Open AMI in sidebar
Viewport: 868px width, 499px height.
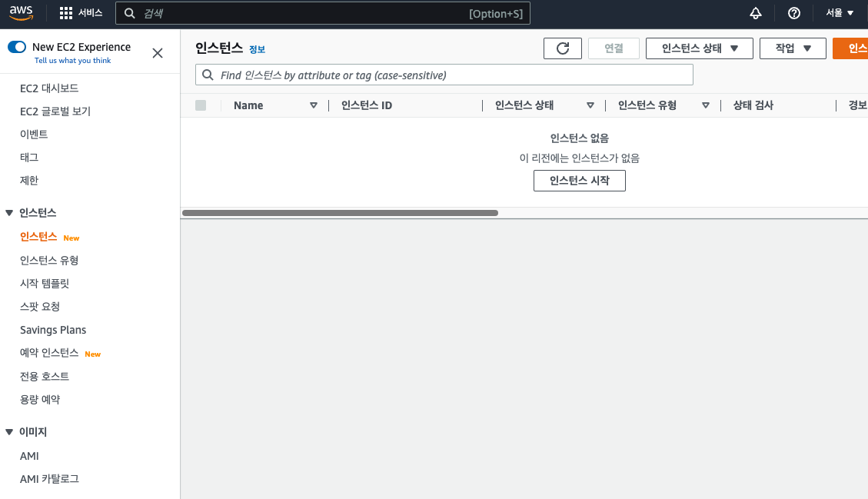(x=29, y=457)
